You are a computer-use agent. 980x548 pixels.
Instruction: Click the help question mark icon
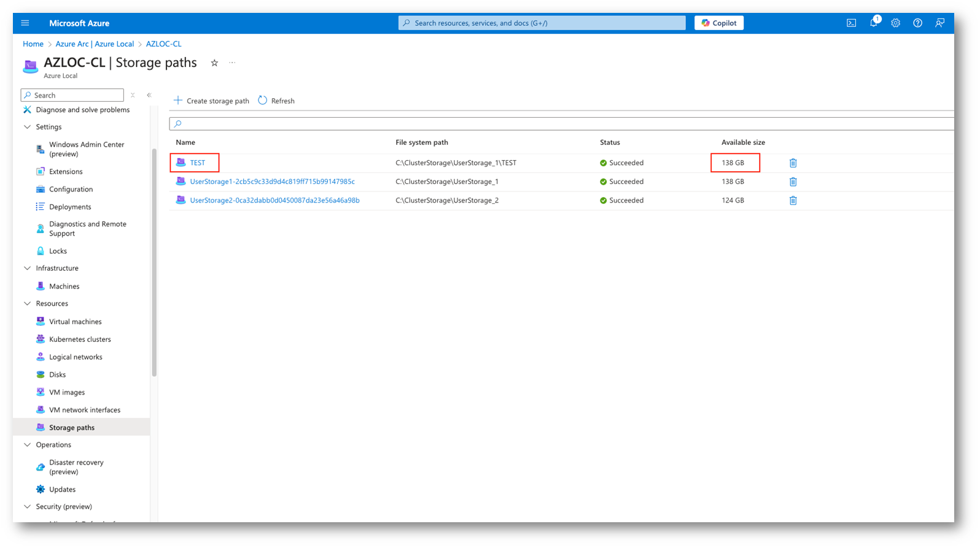[x=917, y=23]
